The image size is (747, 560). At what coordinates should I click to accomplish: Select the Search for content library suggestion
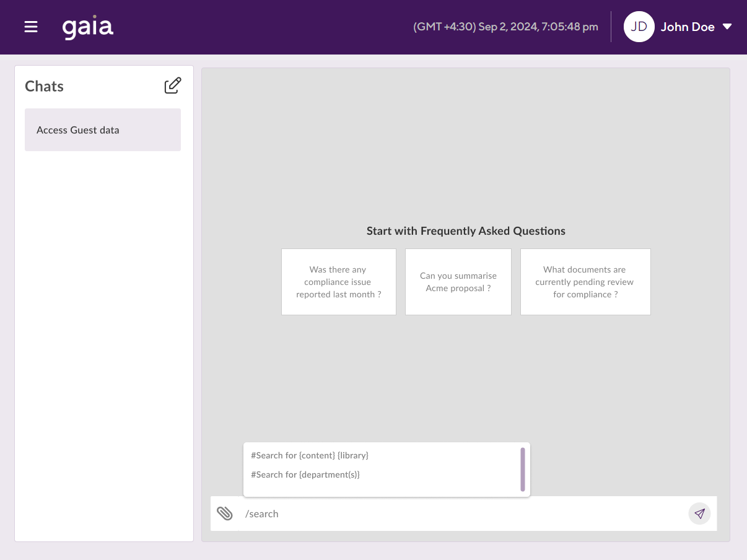tap(310, 455)
